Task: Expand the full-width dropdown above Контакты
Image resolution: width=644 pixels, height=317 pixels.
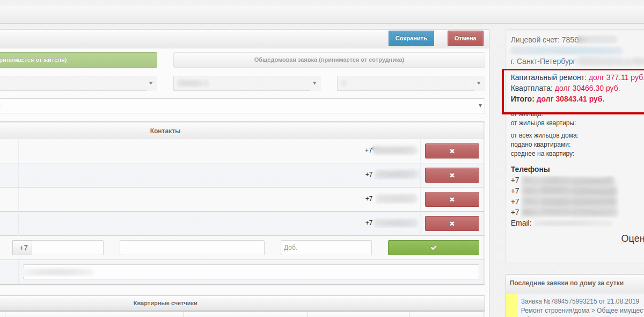Action: coord(241,106)
